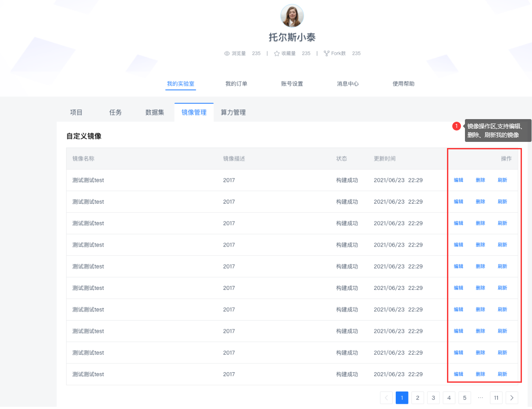Click the fork icon beside Fork数
Screen dimensions: 532x409
coord(326,53)
